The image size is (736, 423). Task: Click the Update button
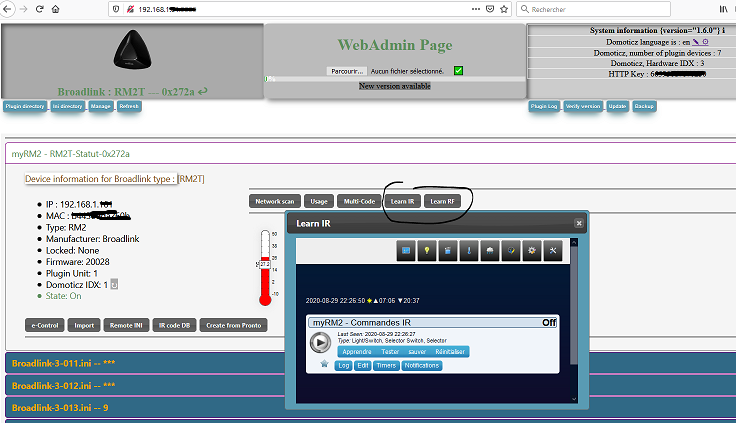617,107
